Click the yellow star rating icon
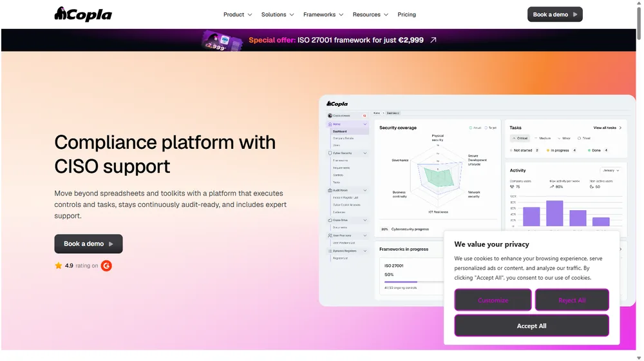 pos(59,266)
